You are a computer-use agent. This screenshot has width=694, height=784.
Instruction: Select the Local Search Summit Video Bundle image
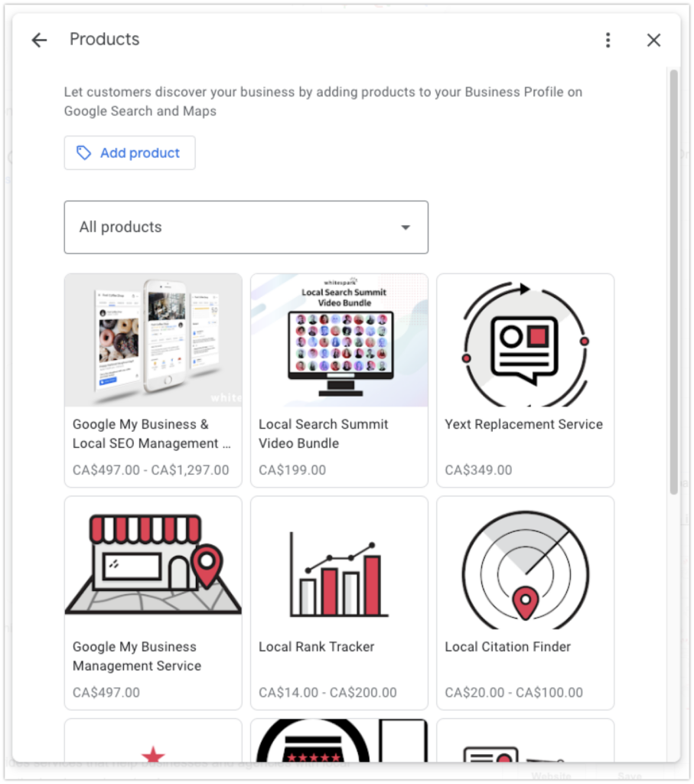coord(339,340)
